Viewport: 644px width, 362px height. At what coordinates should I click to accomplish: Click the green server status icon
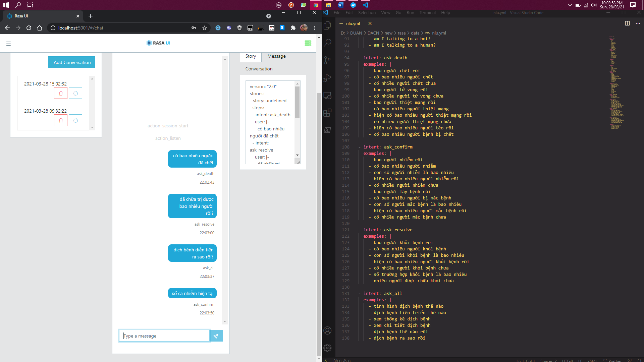tap(308, 43)
